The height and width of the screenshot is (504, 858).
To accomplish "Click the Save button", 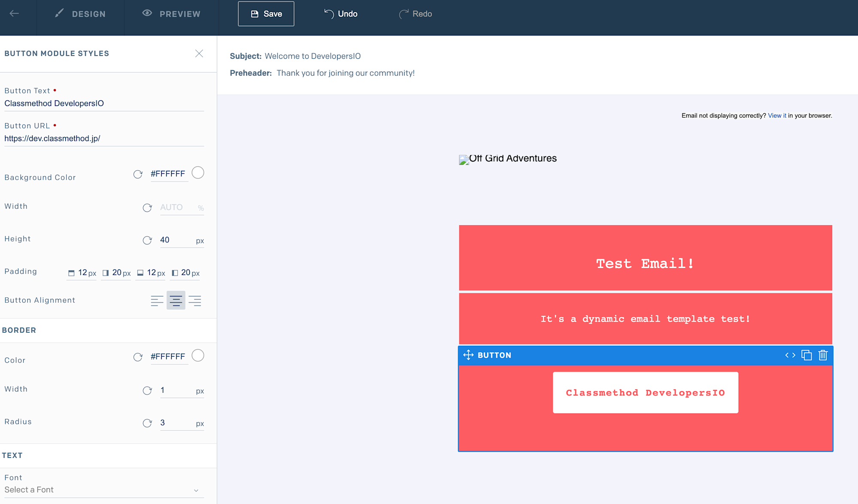I will pos(266,14).
